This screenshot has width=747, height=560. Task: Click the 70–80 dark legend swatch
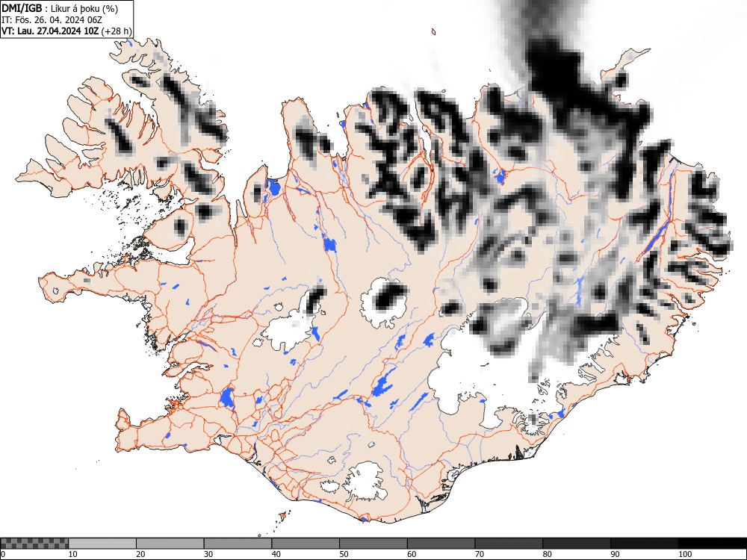tap(509, 544)
